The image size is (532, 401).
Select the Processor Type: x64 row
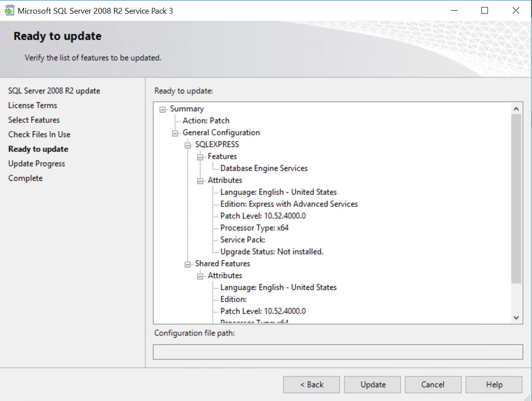tap(254, 228)
